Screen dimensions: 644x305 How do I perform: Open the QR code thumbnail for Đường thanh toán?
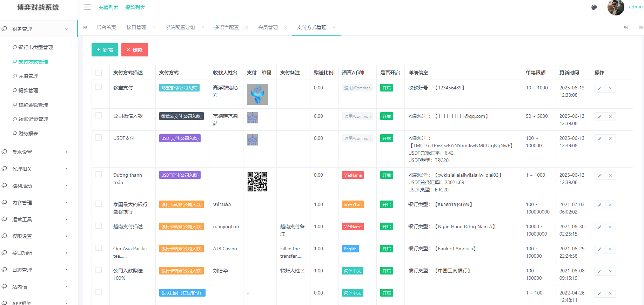257,182
